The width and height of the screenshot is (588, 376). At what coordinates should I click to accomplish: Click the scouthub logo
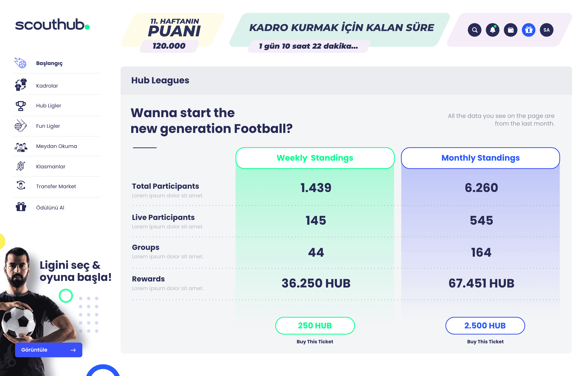(x=52, y=24)
